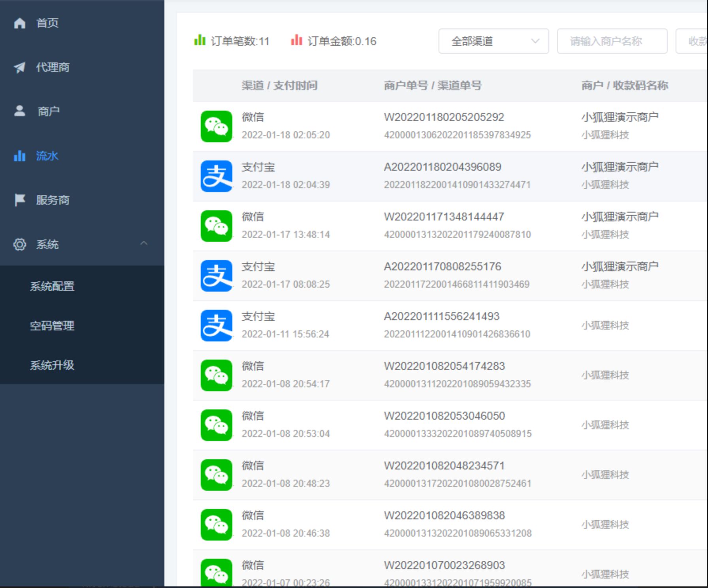The width and height of the screenshot is (708, 588).
Task: Click the WeChat icon of order W202201082054174283
Action: 216,375
